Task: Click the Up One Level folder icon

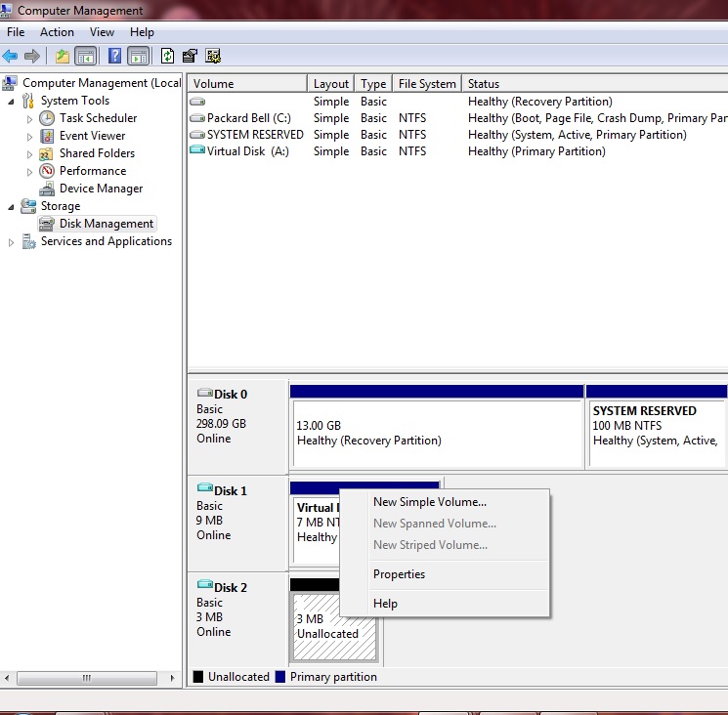Action: 62,57
